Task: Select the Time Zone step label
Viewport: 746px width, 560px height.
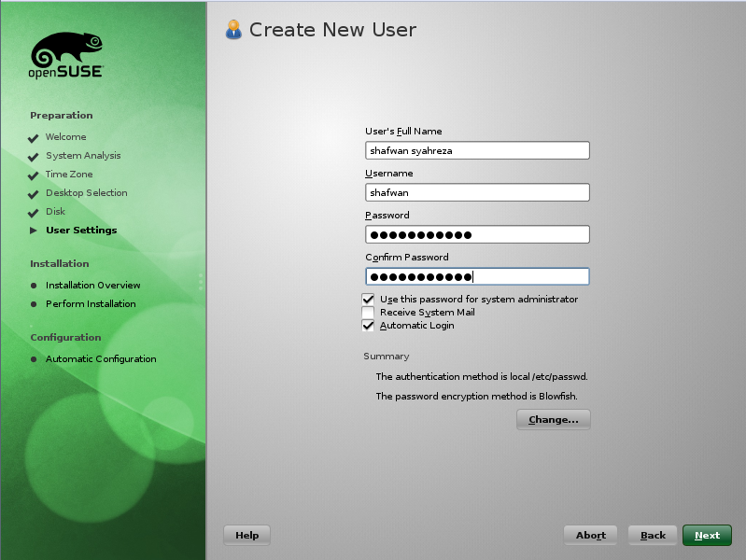Action: click(69, 175)
